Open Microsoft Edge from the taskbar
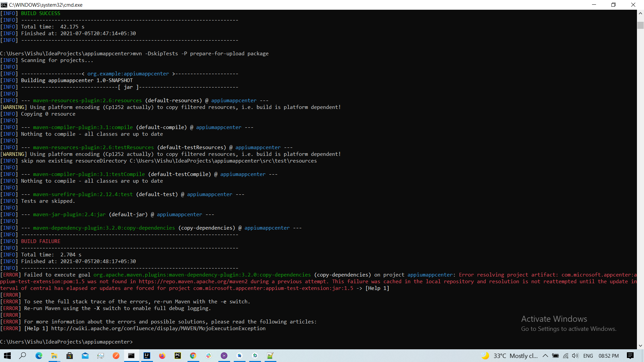Screen dimensions: 644x362 pos(39,356)
